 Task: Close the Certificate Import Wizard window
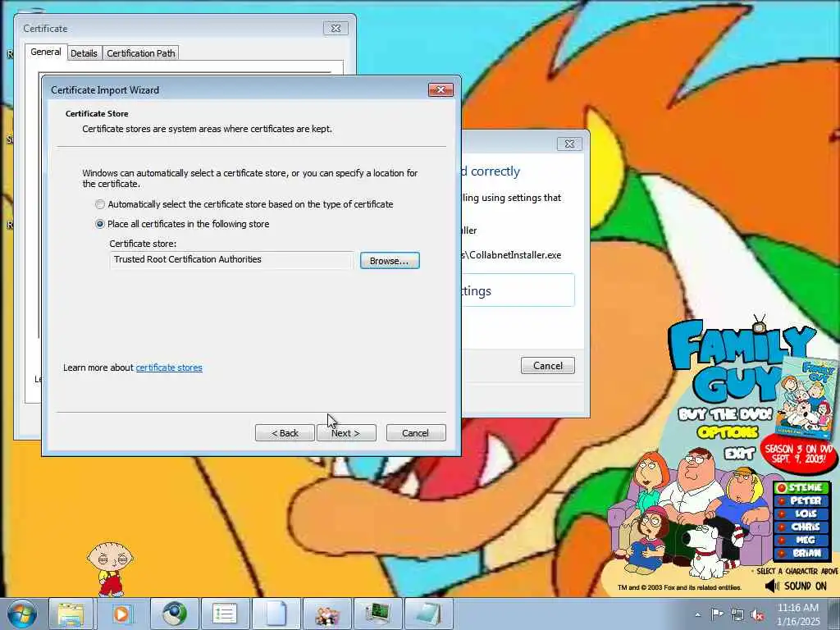[x=441, y=89]
